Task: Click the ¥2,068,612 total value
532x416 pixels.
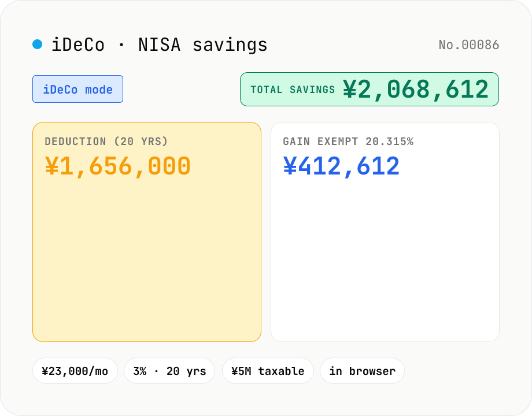Action: pyautogui.click(x=416, y=89)
